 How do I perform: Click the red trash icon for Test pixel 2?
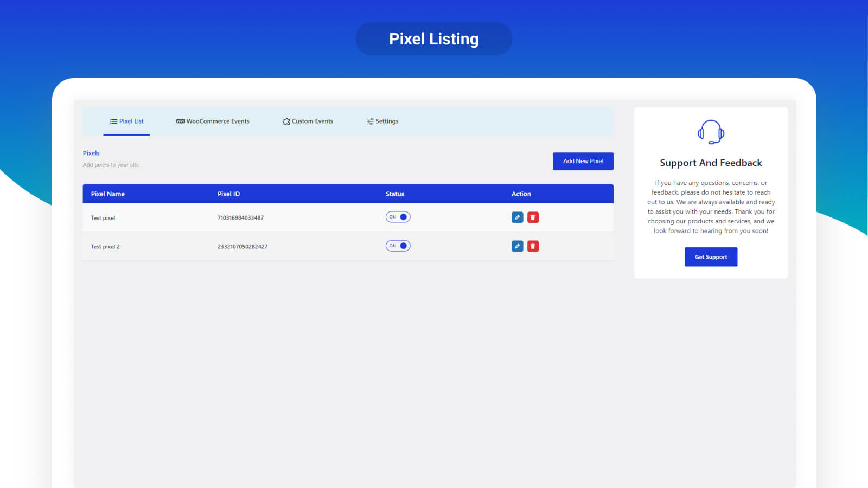coord(533,246)
